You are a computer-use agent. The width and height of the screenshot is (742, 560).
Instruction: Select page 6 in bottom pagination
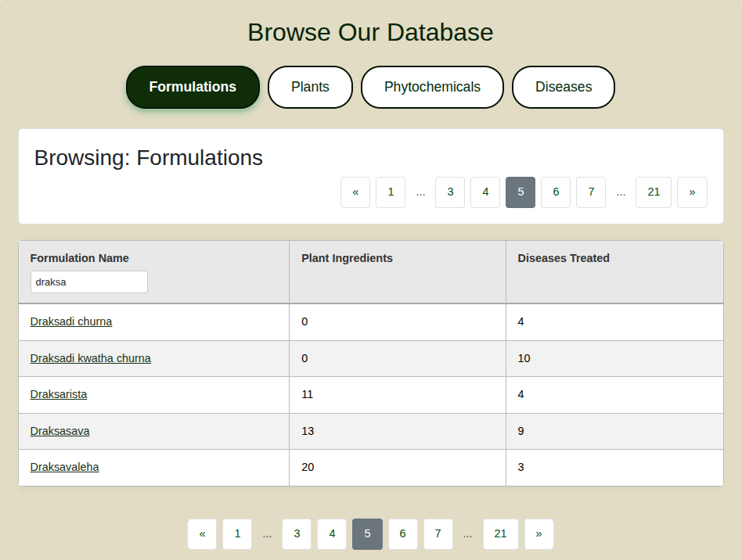click(x=402, y=534)
